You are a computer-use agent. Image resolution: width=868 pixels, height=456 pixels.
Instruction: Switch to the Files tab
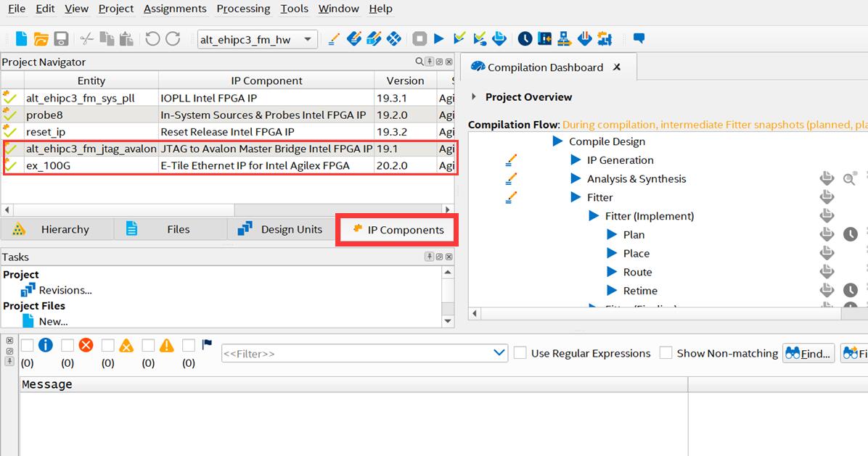tap(171, 229)
